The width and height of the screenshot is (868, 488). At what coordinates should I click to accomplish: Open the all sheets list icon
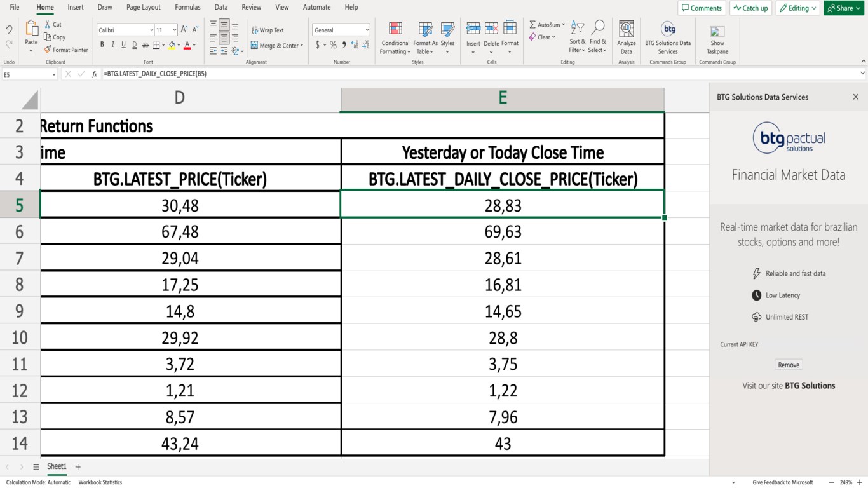pos(36,467)
